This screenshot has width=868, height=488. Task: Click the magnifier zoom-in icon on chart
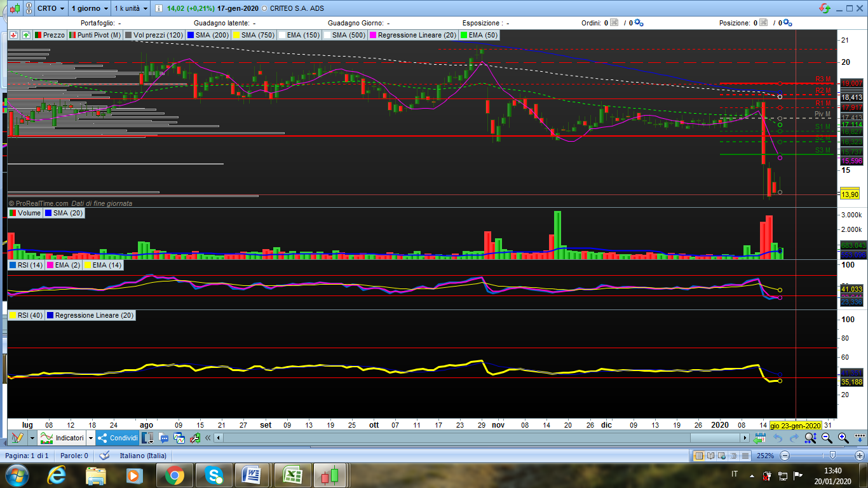pos(843,438)
